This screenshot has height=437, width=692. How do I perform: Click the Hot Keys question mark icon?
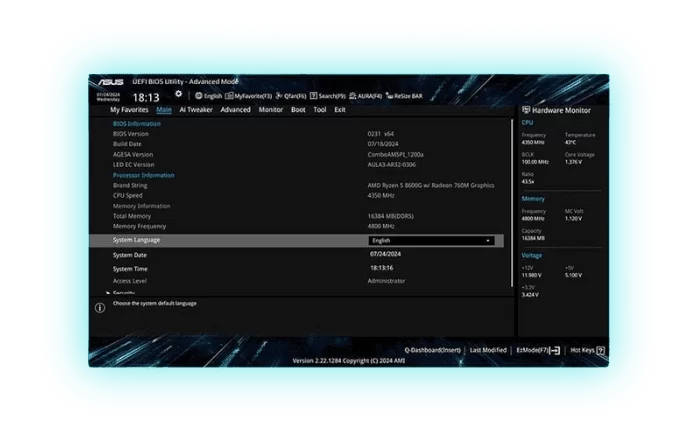click(600, 350)
